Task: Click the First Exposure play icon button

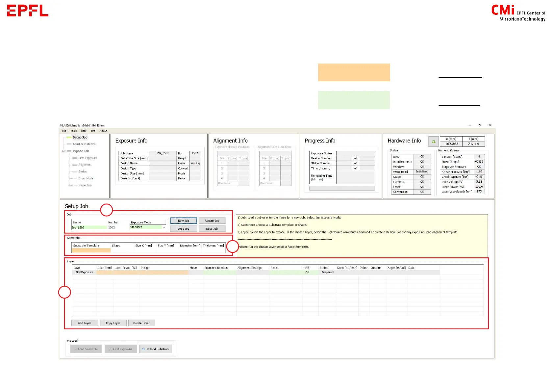Action: coord(120,349)
